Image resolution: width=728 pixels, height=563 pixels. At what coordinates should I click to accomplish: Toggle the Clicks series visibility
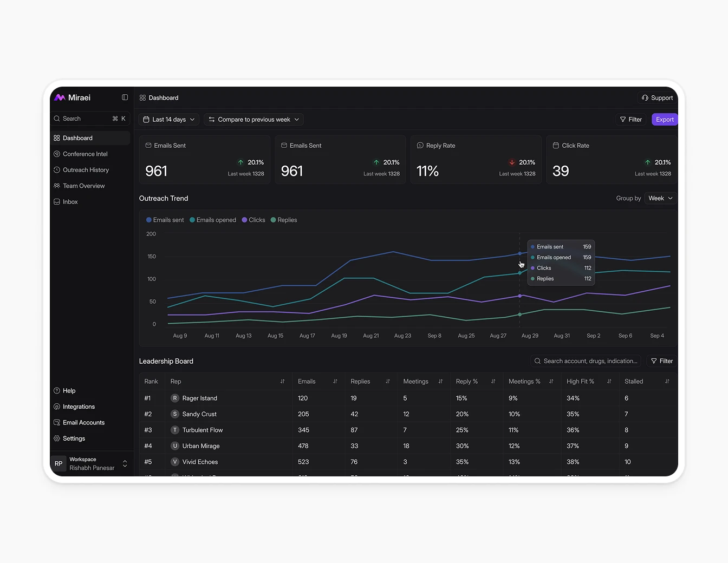click(253, 220)
